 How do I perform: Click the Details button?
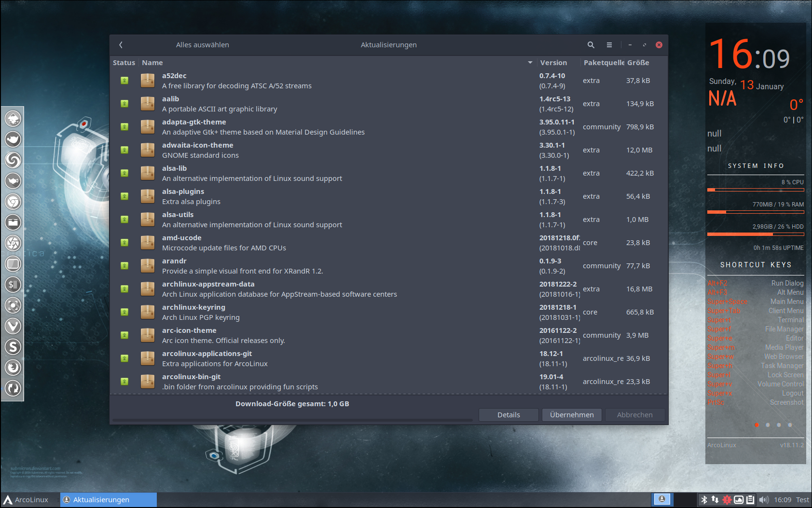point(509,415)
